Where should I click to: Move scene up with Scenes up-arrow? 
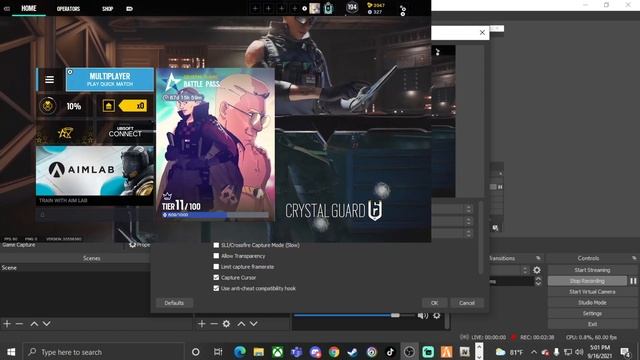click(x=34, y=324)
